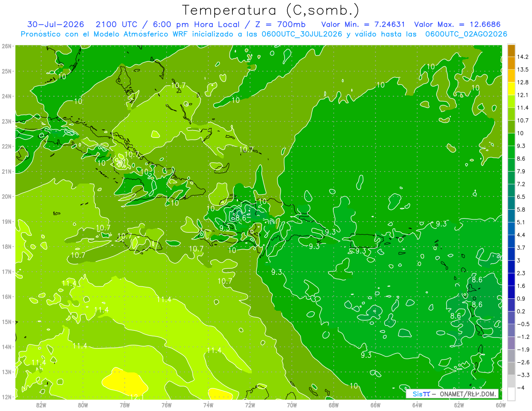Click the 82W longitude axis label
532x411 pixels.
(41, 405)
